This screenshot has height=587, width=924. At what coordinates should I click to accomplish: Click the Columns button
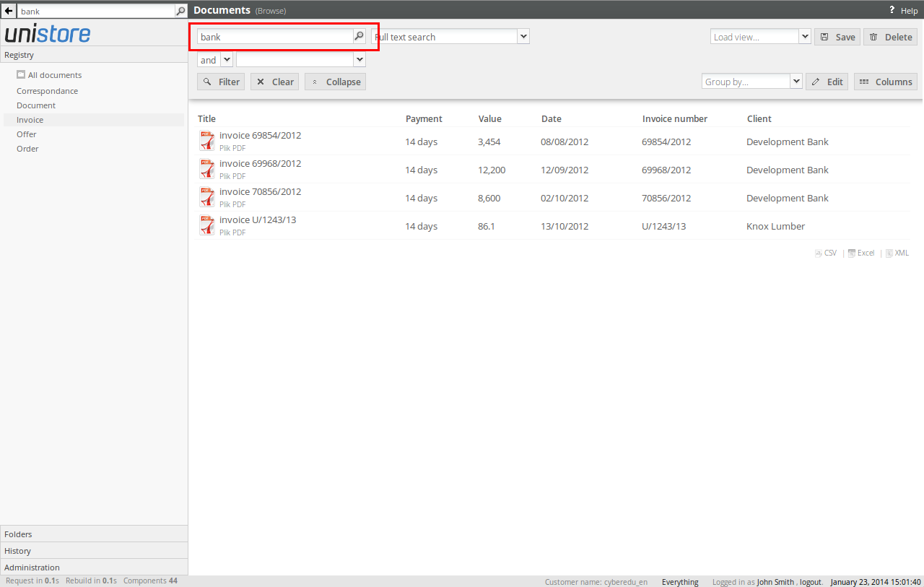coord(886,82)
